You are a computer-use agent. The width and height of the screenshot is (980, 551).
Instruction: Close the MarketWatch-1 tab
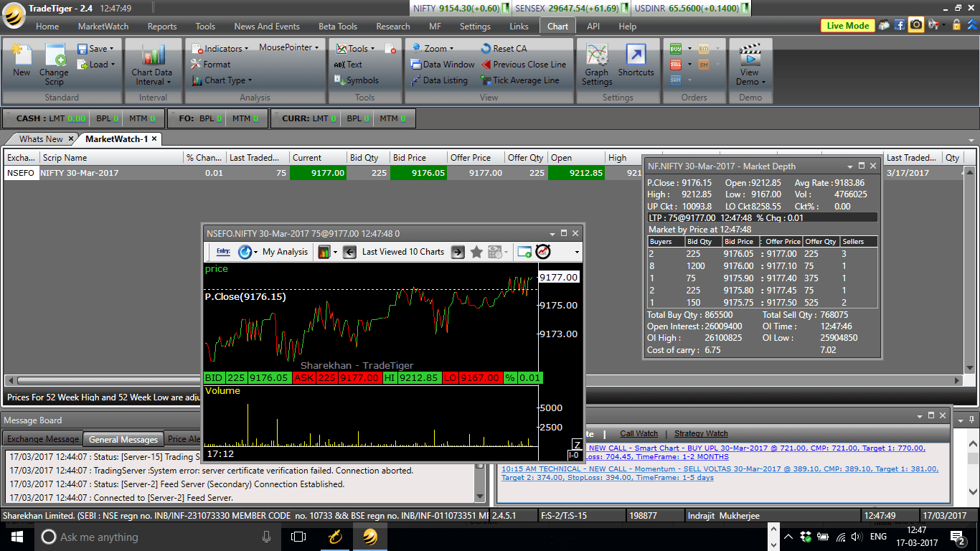154,138
